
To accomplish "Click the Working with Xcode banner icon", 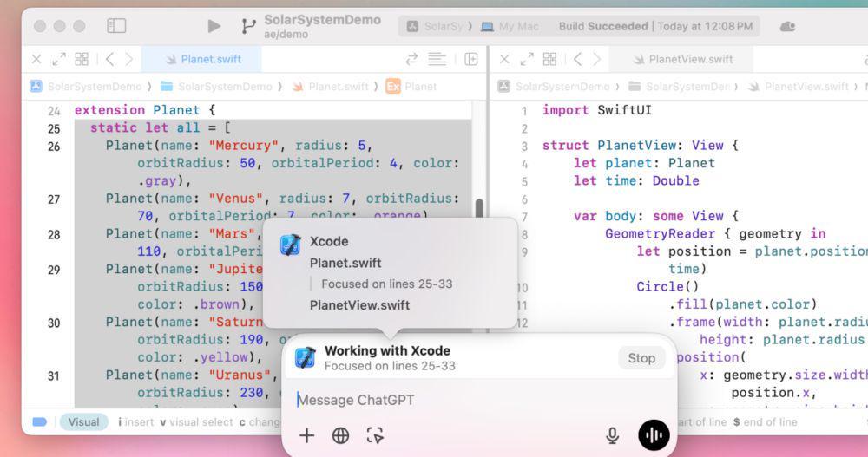I will (x=305, y=358).
